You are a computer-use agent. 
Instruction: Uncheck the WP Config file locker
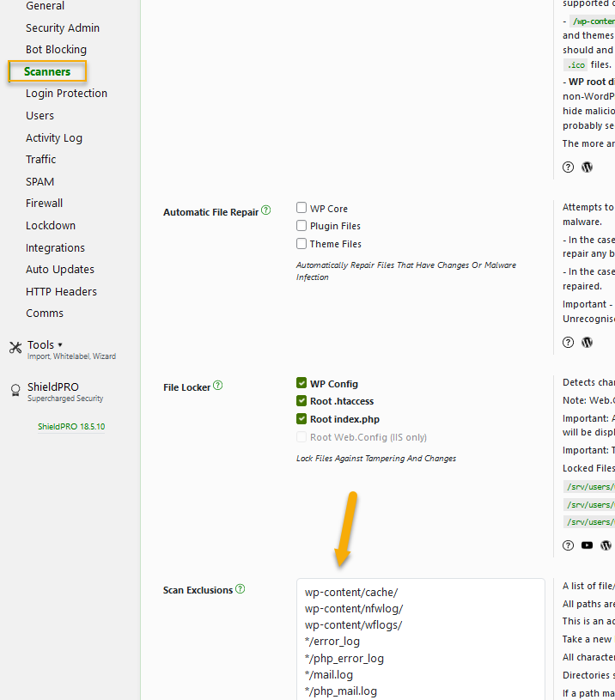click(301, 383)
